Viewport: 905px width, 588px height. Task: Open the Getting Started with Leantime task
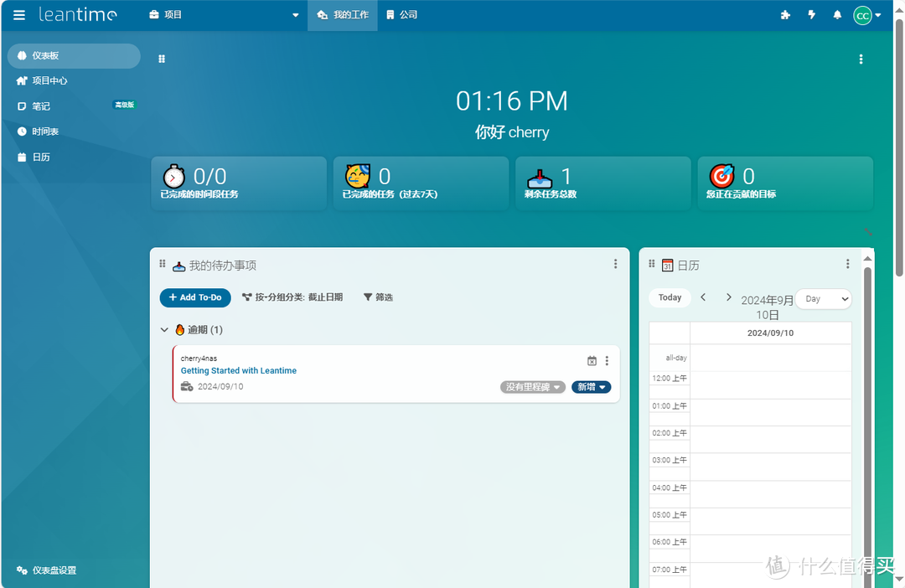coord(238,370)
